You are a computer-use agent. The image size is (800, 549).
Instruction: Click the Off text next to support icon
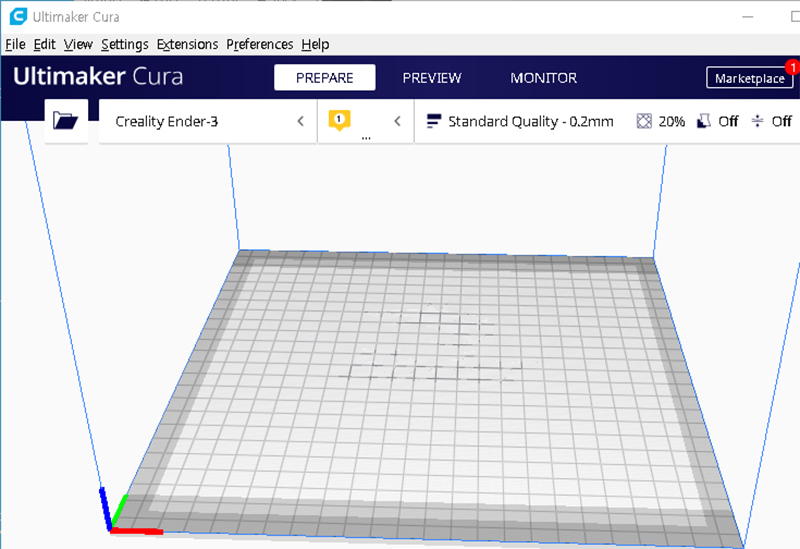click(x=728, y=121)
